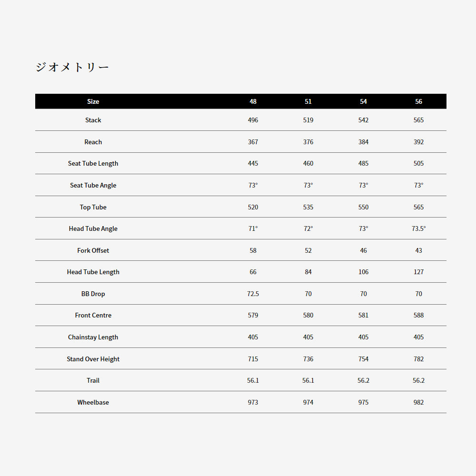Click the Stack row label

point(93,120)
